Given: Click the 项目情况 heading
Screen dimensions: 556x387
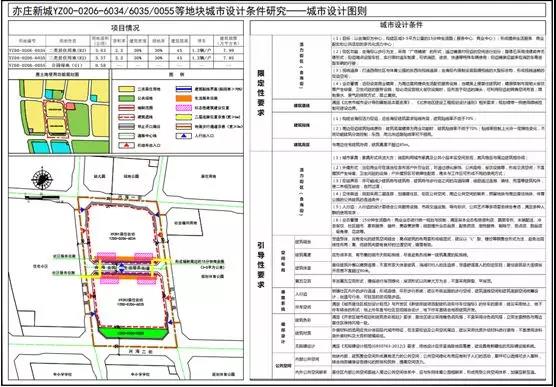Looking at the screenshot, I should 126,28.
